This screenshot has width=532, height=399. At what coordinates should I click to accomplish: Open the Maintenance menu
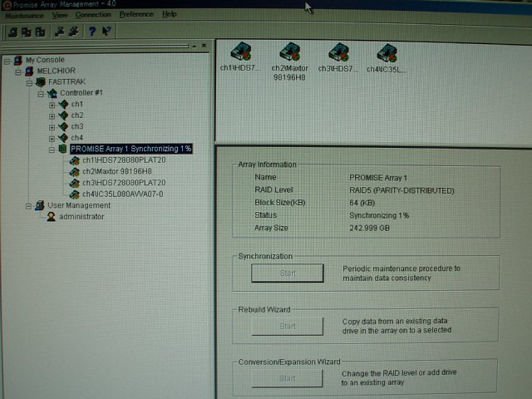[x=24, y=14]
